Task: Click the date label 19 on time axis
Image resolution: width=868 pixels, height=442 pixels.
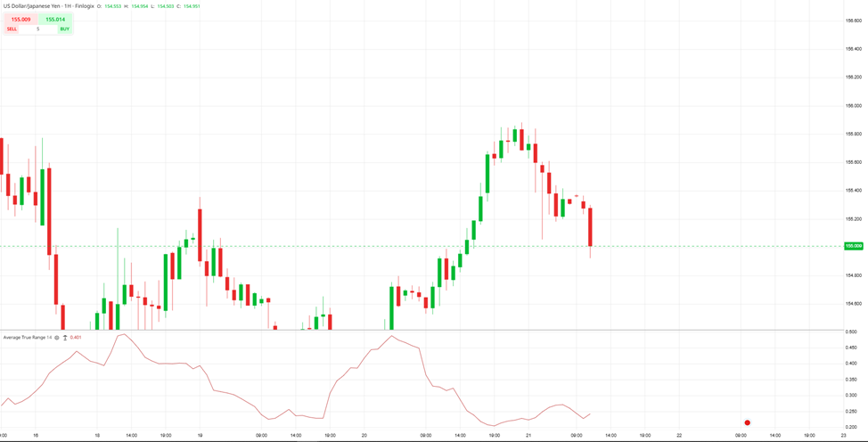Action: pyautogui.click(x=199, y=436)
